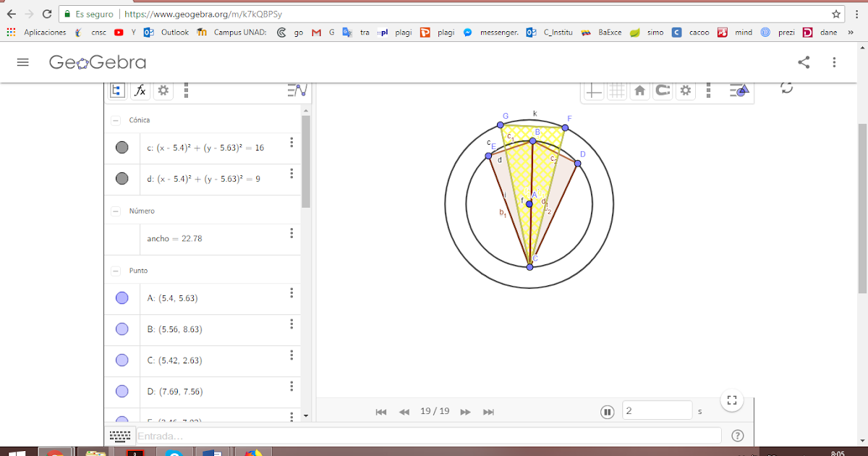Toggle visibility of conic d
This screenshot has height=456, width=868.
point(122,178)
